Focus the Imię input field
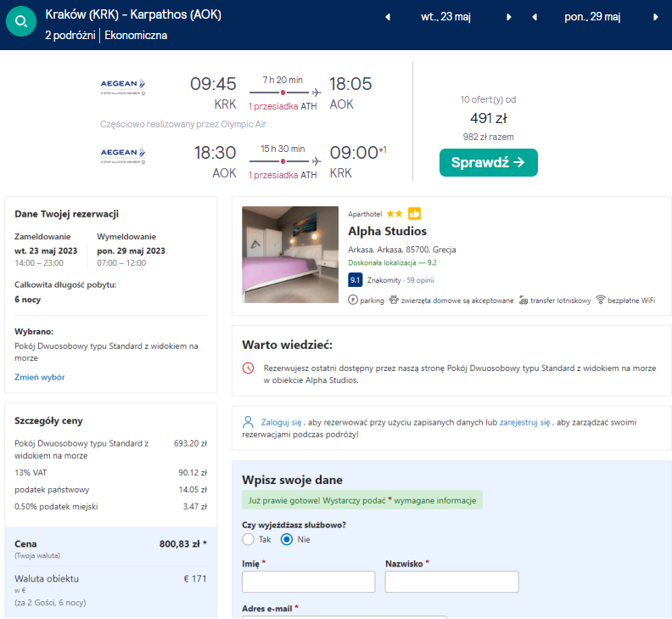The height and width of the screenshot is (619, 672). pos(309,582)
